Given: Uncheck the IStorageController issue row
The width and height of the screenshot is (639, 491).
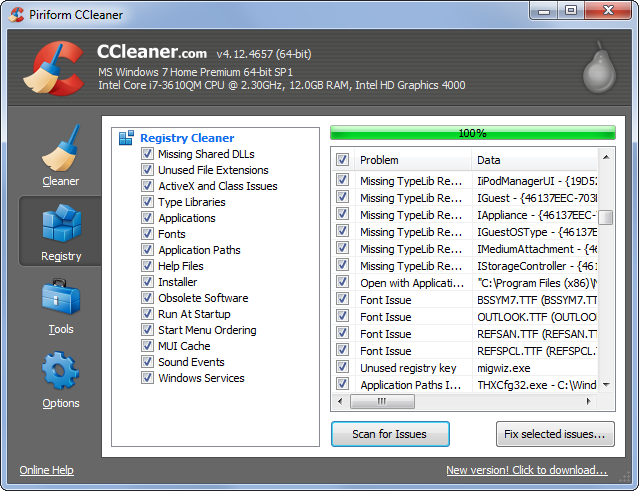Looking at the screenshot, I should pyautogui.click(x=342, y=265).
